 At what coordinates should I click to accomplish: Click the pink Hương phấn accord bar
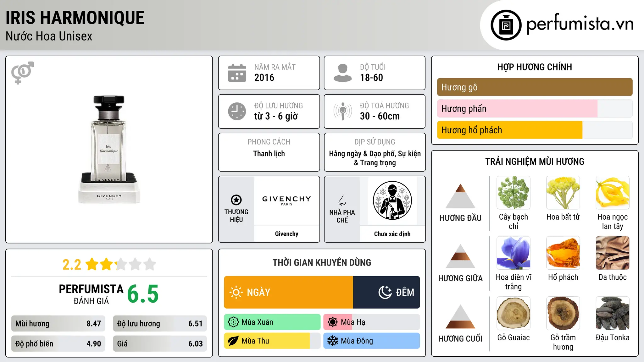(x=517, y=109)
